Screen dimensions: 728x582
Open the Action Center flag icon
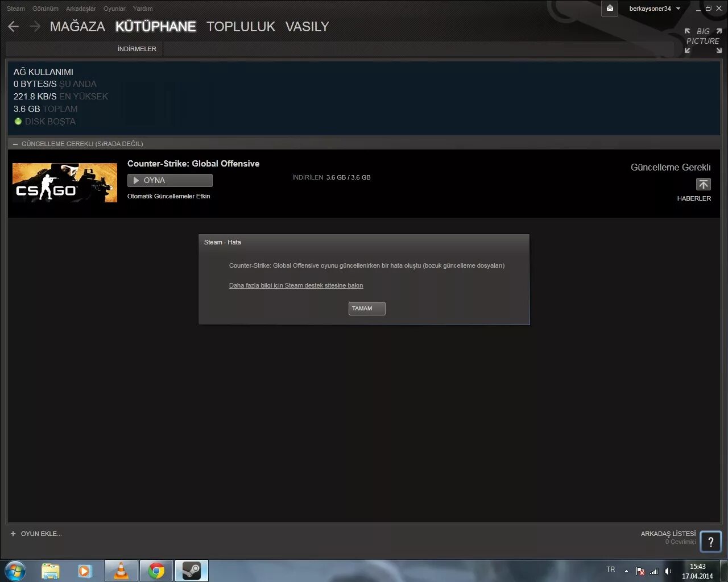[x=640, y=571]
